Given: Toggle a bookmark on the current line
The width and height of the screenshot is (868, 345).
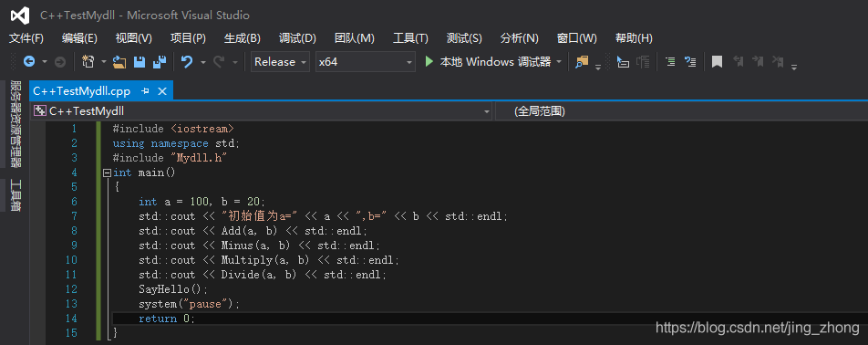Looking at the screenshot, I should coord(717,62).
